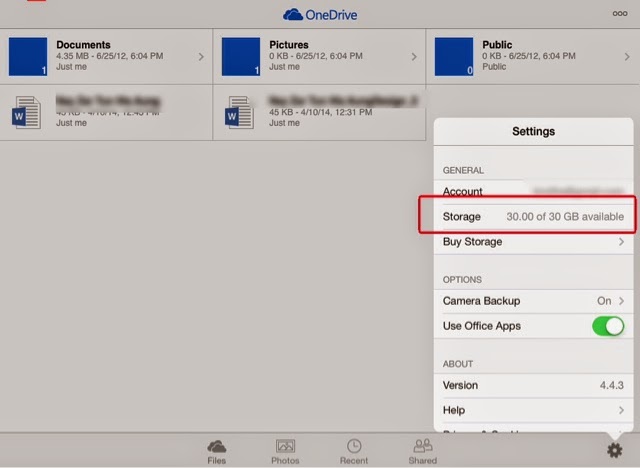Open the Pictures folder thumbnail

pyautogui.click(x=241, y=56)
